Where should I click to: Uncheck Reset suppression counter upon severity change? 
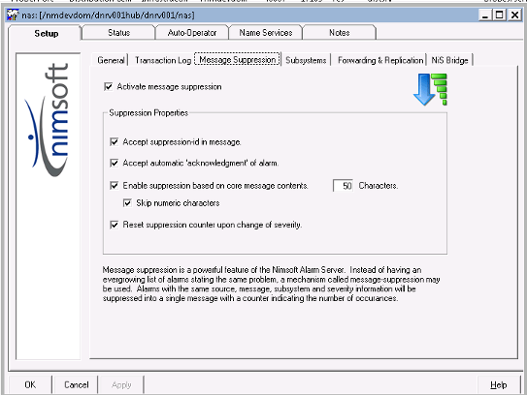coord(114,225)
